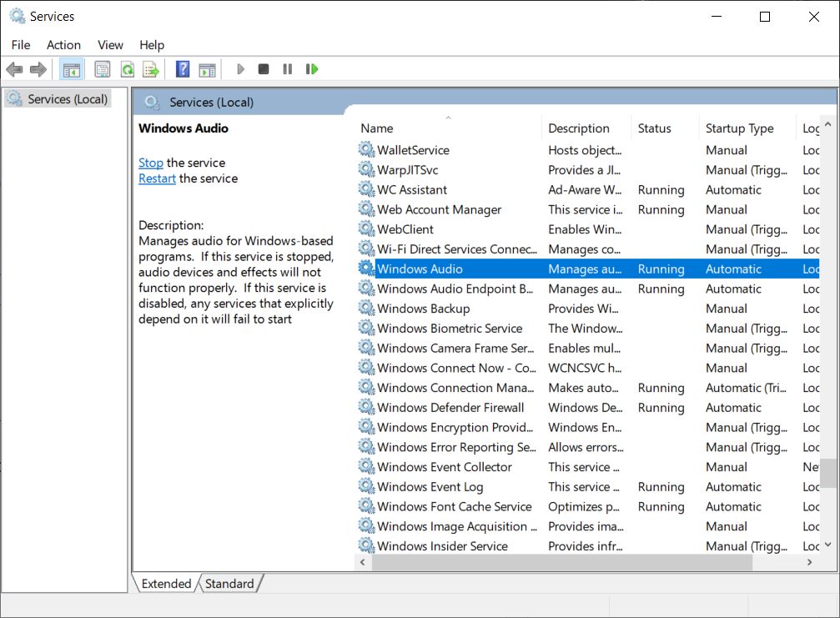Open the Action menu
Viewport: 840px width, 618px height.
click(63, 45)
